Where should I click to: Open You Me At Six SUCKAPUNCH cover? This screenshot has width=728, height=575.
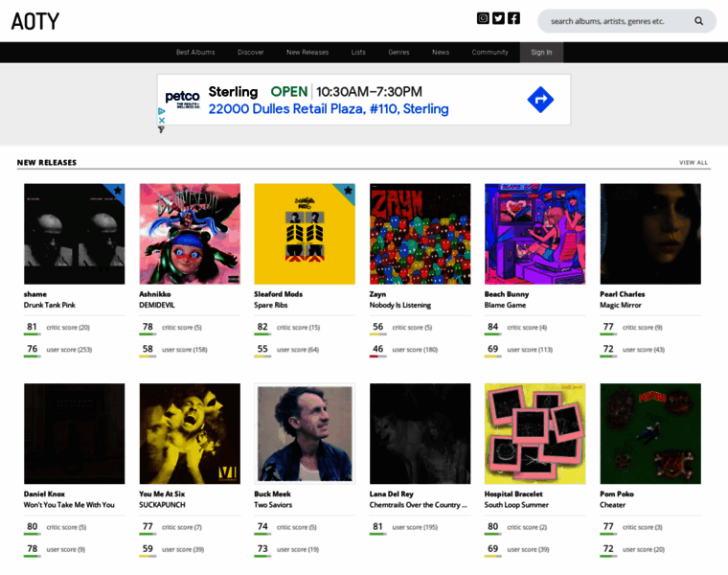point(190,433)
